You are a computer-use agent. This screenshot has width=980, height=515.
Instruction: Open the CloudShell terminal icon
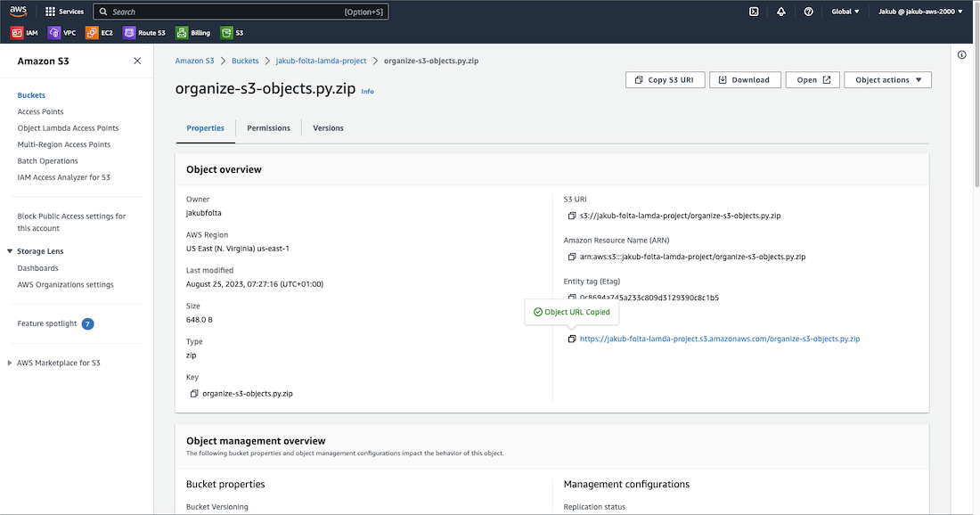[x=754, y=12]
